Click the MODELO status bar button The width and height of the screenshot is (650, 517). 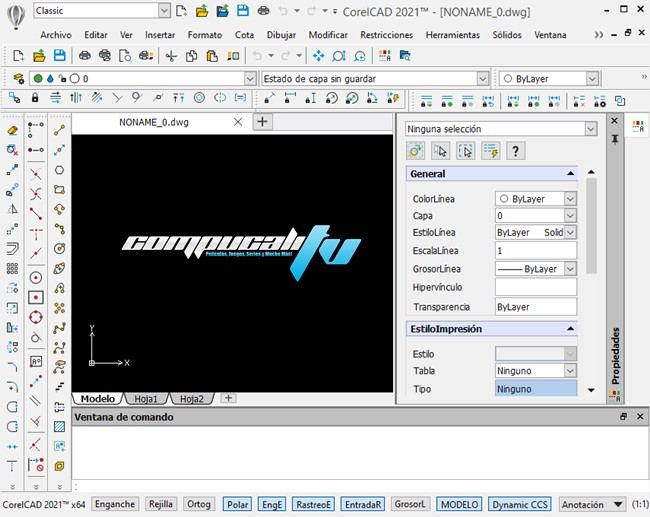[459, 505]
